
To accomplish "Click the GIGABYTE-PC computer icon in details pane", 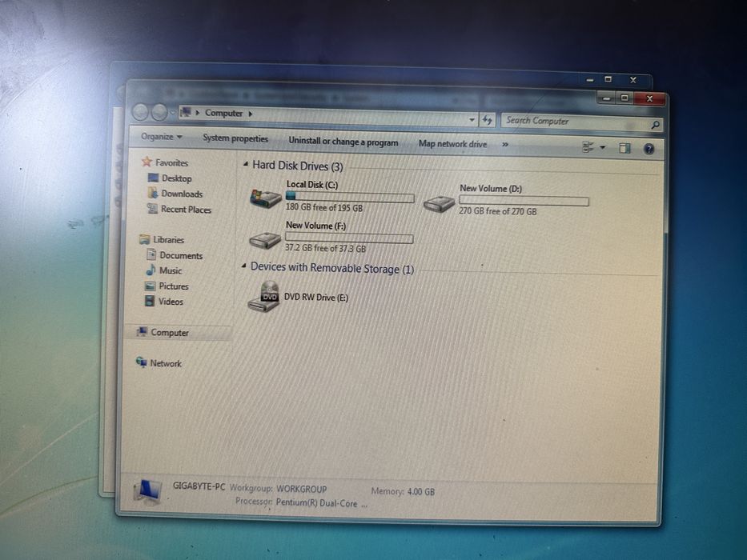I will pyautogui.click(x=148, y=491).
